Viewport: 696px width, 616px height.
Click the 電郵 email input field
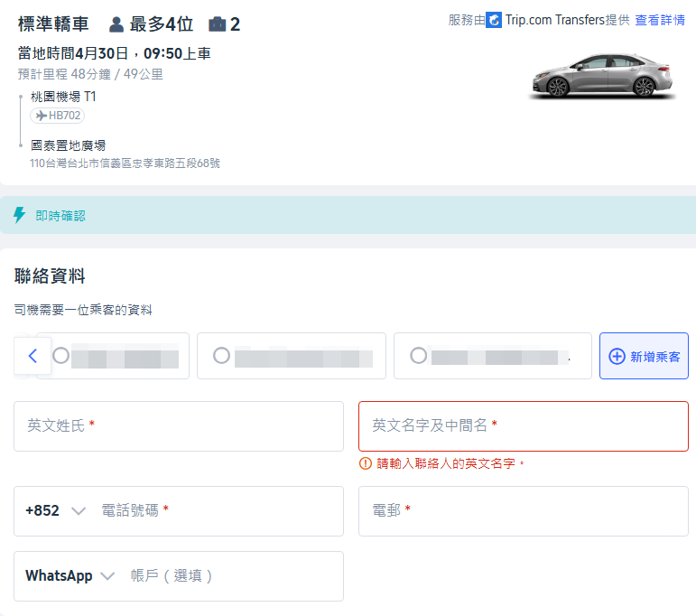523,511
